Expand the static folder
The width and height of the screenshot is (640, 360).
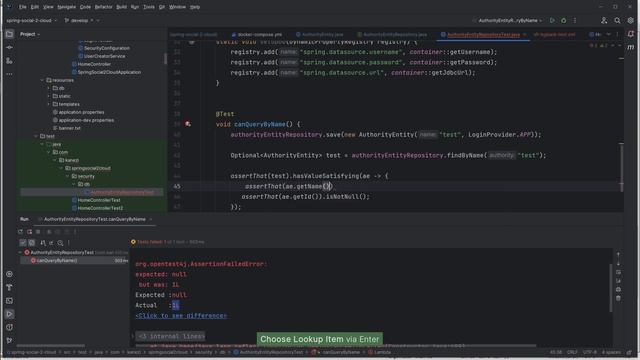49,96
